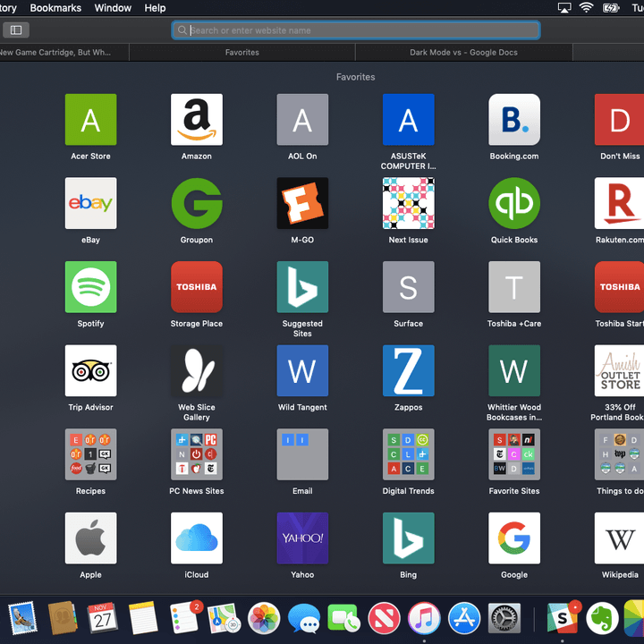644x644 pixels.
Task: Launch Photos from the Dock
Action: pyautogui.click(x=264, y=619)
